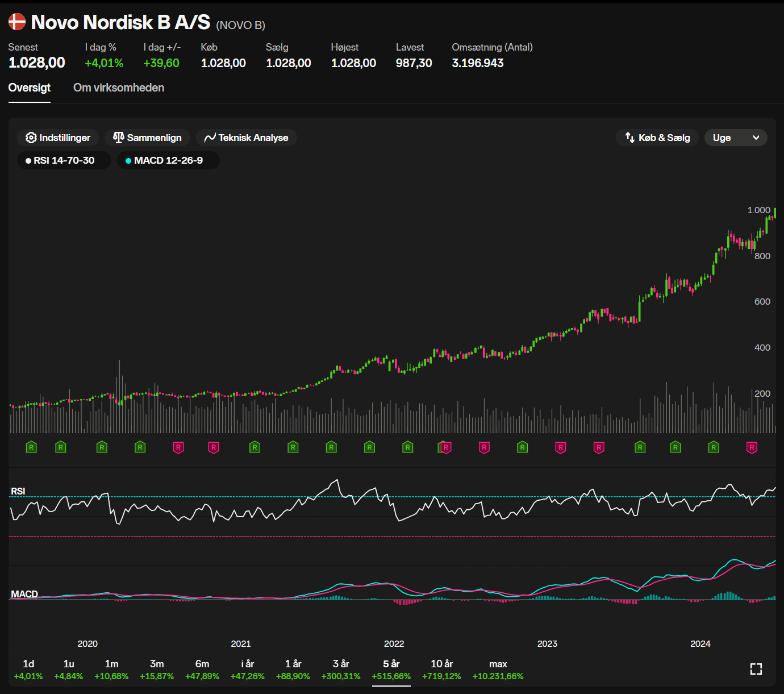Click the 800 price axis label
Viewport: 784px width, 694px height.
(762, 256)
